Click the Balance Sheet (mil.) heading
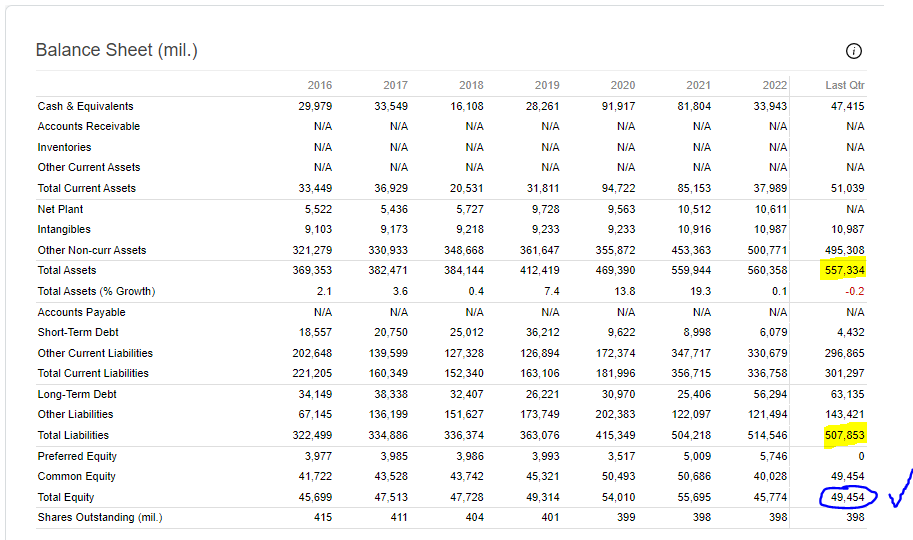Image resolution: width=913 pixels, height=540 pixels. tap(116, 50)
